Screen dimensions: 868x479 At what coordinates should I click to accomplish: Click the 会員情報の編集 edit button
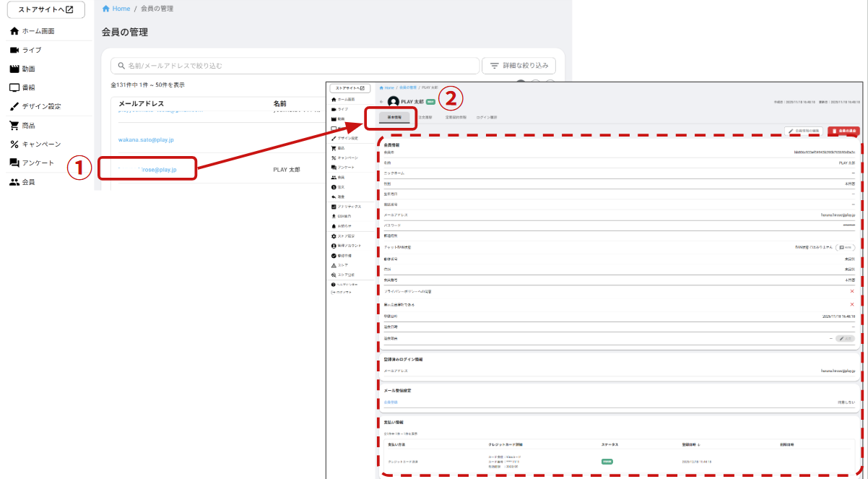pyautogui.click(x=804, y=131)
